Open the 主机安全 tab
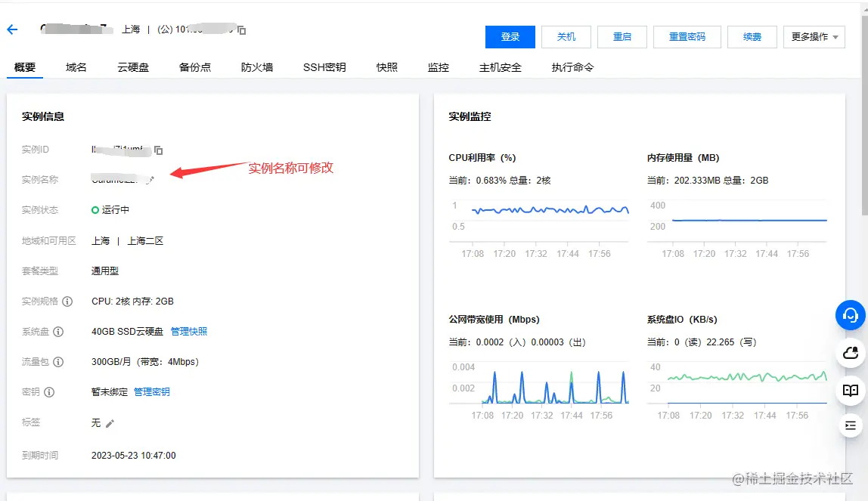 pos(501,67)
